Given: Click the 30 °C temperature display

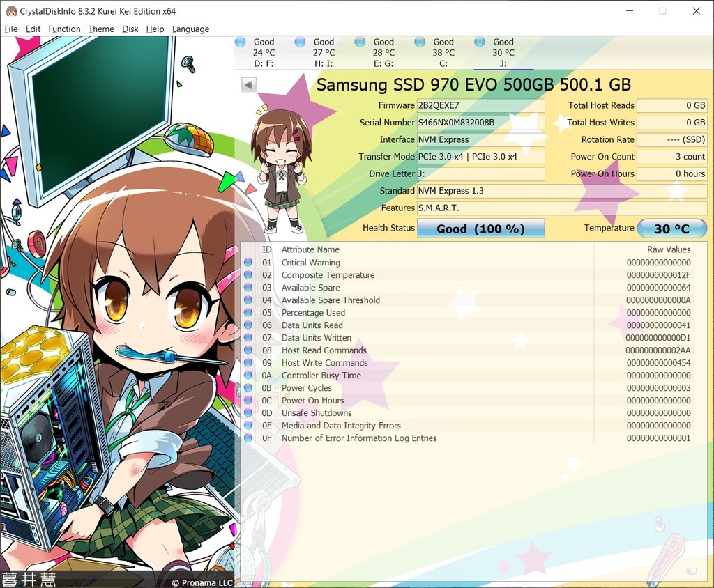Looking at the screenshot, I should 671,229.
